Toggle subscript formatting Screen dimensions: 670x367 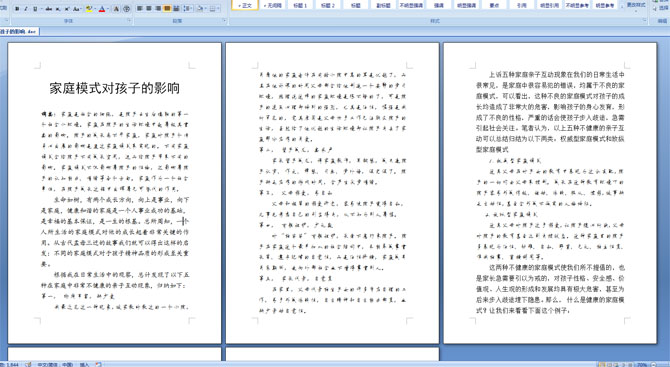[x=58, y=9]
